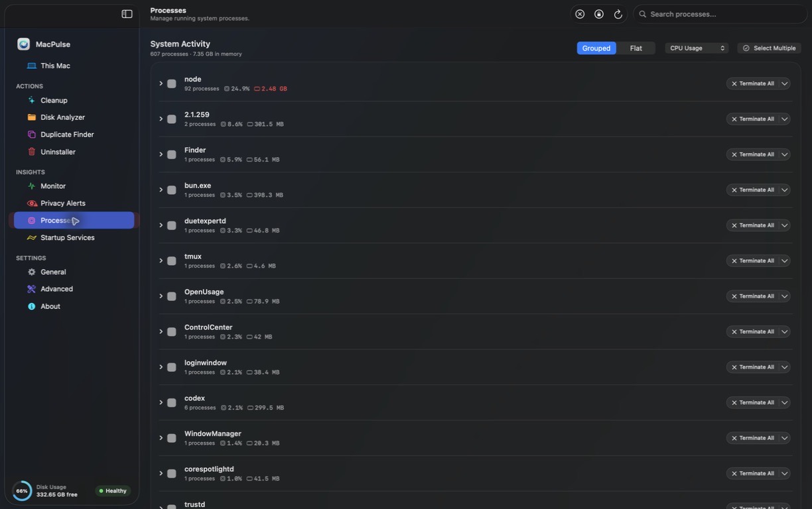Click the Disk Analyzer folder icon
Screen dimensions: 812x509
coord(31,117)
